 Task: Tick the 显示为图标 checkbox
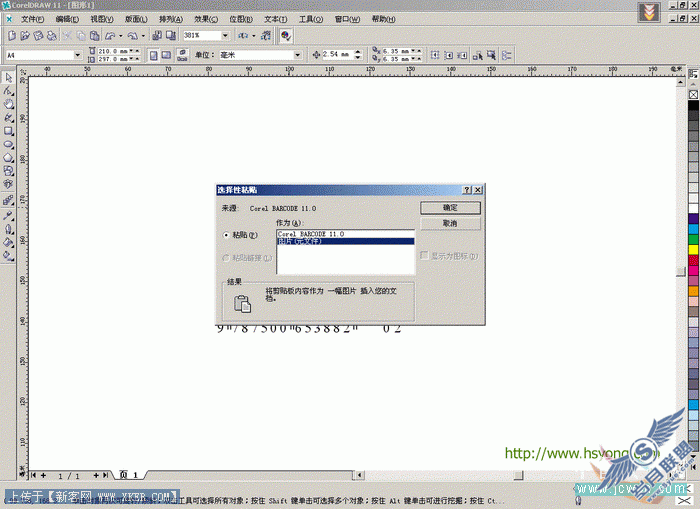click(x=424, y=255)
